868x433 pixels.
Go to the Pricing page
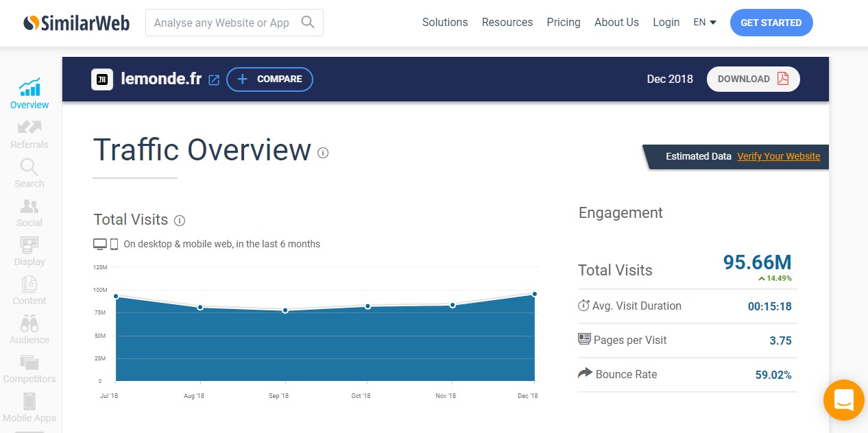point(564,23)
